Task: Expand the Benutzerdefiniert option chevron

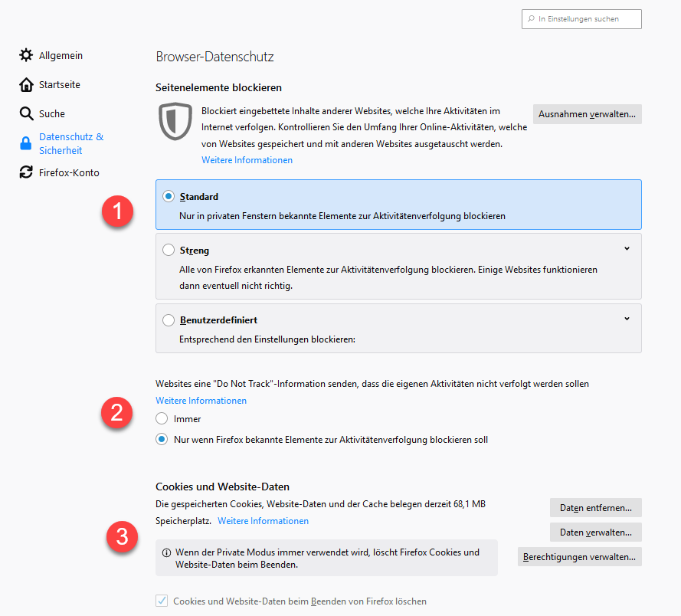Action: (627, 319)
